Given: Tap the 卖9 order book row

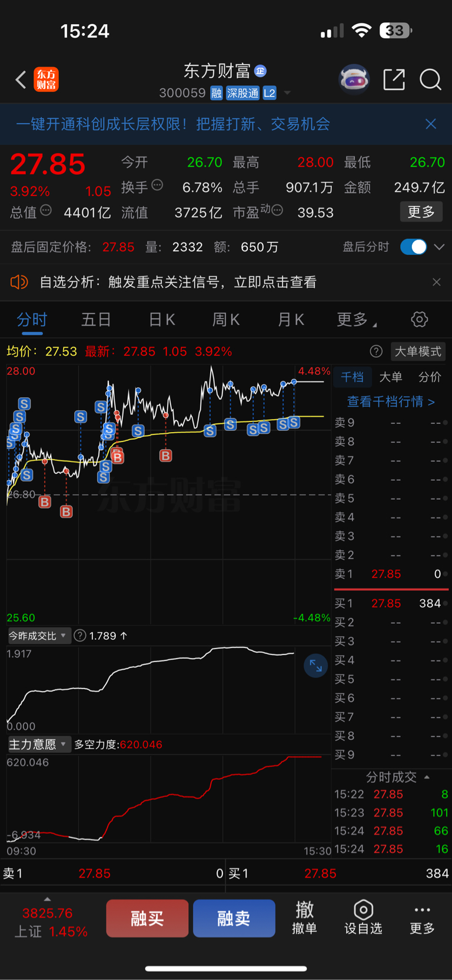Looking at the screenshot, I should click(391, 423).
